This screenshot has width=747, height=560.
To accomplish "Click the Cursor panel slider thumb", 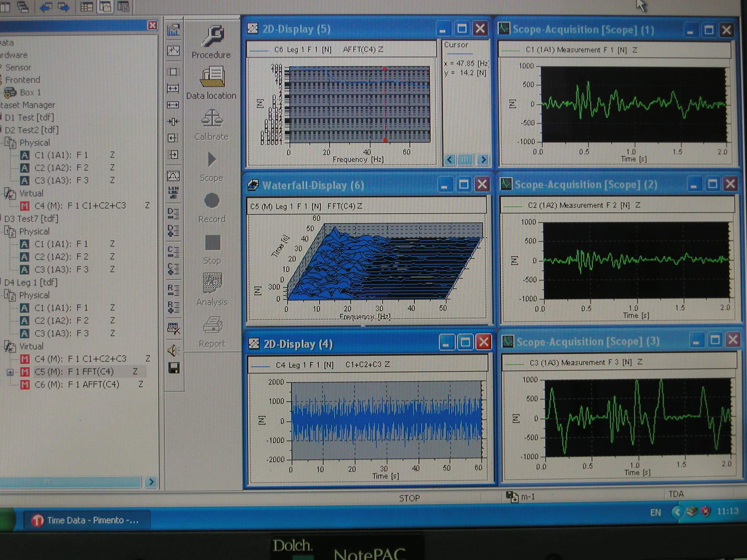I will point(466,159).
